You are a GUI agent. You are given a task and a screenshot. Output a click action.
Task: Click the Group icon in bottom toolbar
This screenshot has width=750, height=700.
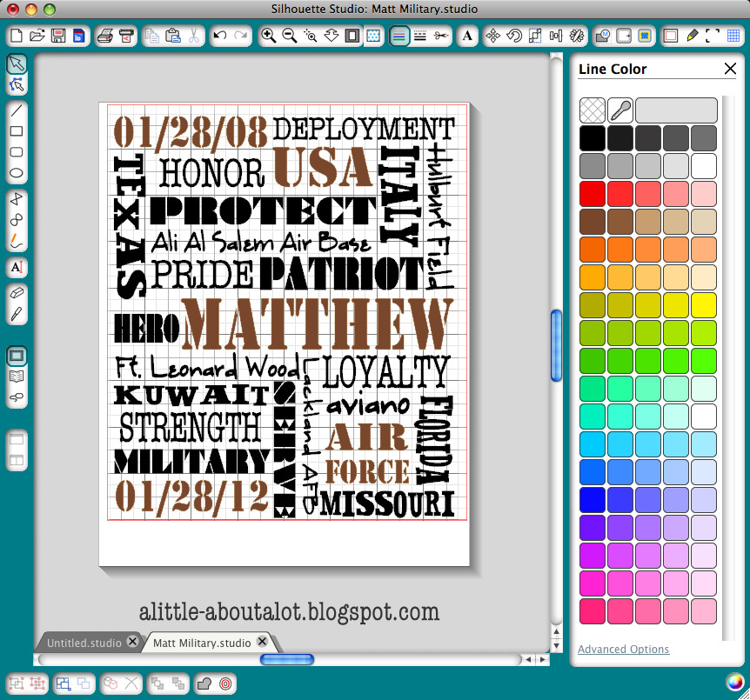(17, 683)
